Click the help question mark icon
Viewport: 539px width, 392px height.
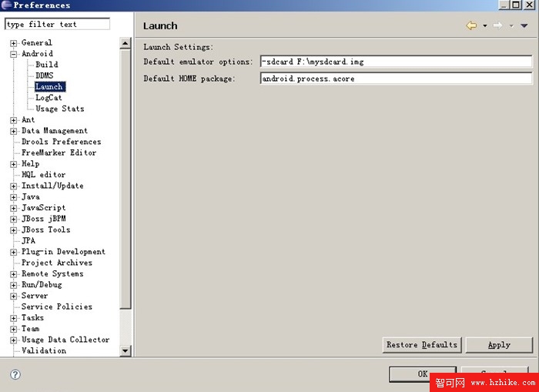(x=15, y=374)
